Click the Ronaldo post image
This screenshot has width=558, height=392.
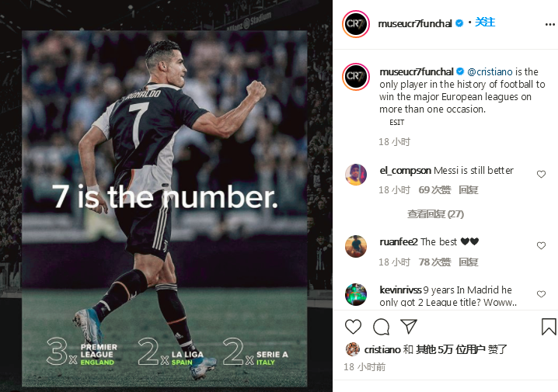(x=165, y=209)
